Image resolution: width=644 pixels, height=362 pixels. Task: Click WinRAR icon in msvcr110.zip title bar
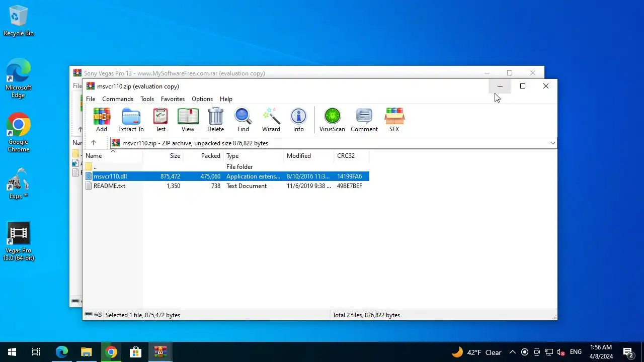(x=91, y=86)
